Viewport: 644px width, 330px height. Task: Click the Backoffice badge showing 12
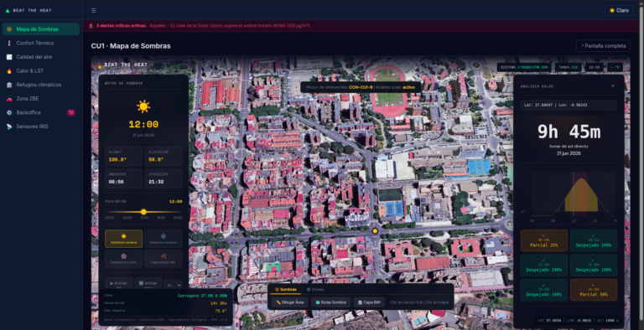click(71, 112)
